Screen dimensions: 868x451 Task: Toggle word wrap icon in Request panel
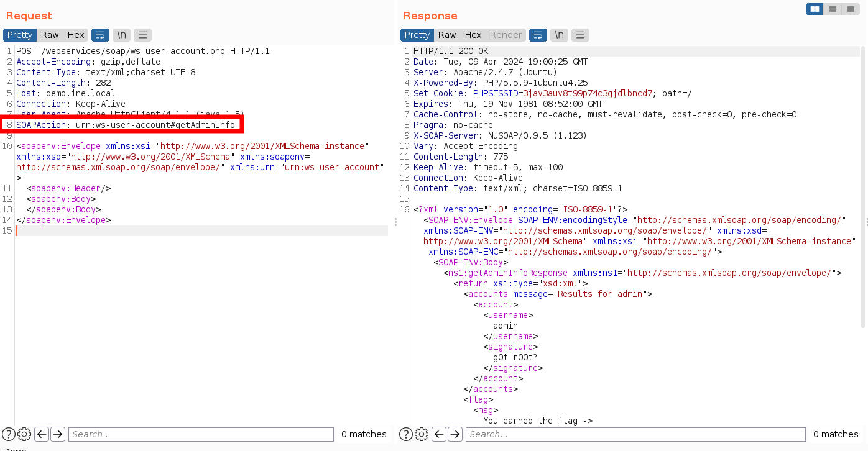click(100, 35)
